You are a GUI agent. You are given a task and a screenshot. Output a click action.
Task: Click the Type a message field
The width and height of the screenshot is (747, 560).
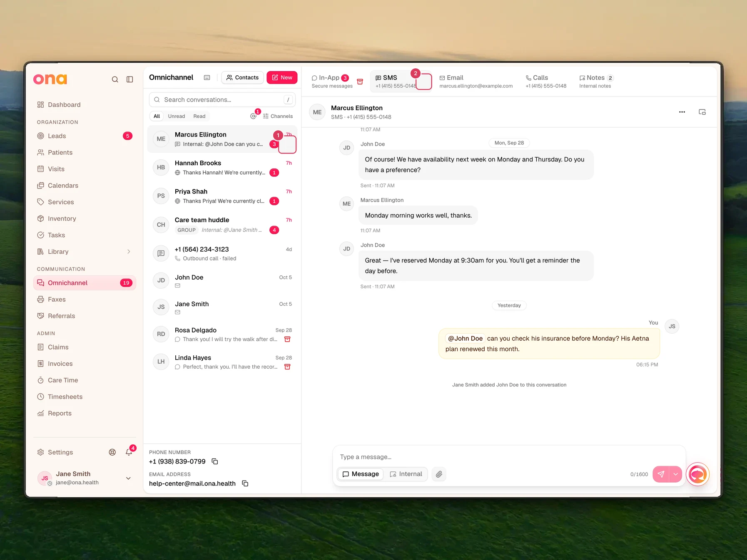tap(509, 457)
